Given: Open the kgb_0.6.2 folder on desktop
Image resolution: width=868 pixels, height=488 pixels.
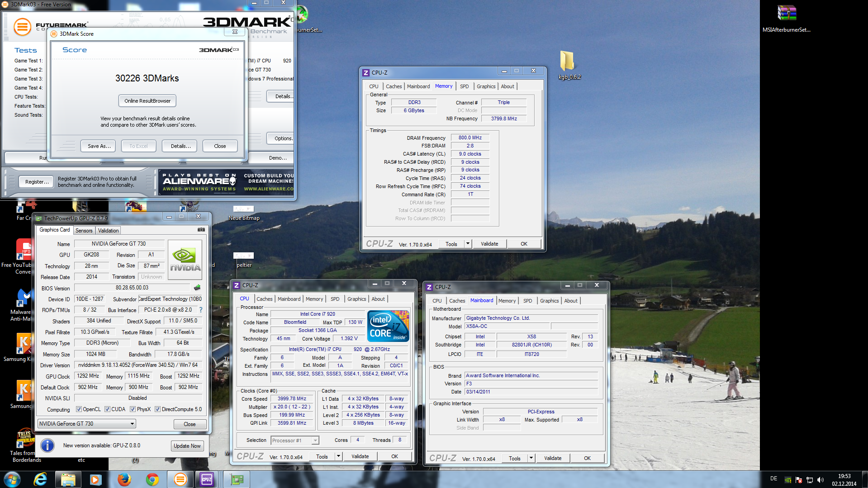Looking at the screenshot, I should 569,64.
